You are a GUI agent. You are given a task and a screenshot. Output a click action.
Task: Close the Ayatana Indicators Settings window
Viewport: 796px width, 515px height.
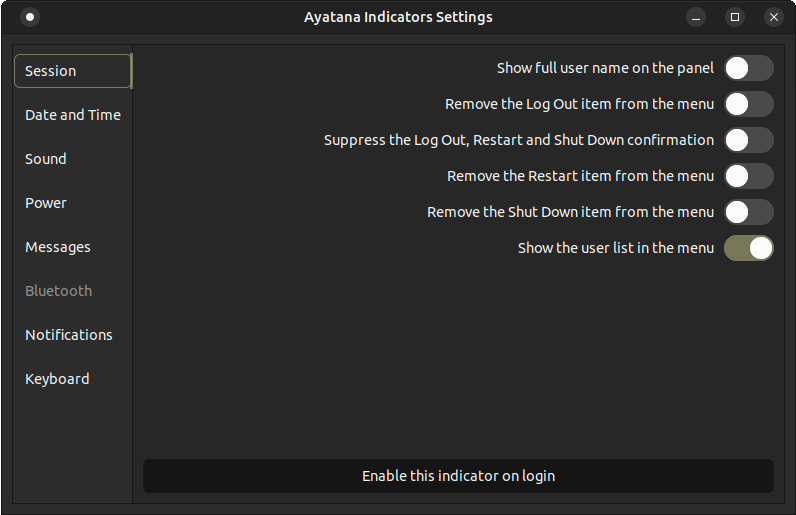[x=773, y=17]
